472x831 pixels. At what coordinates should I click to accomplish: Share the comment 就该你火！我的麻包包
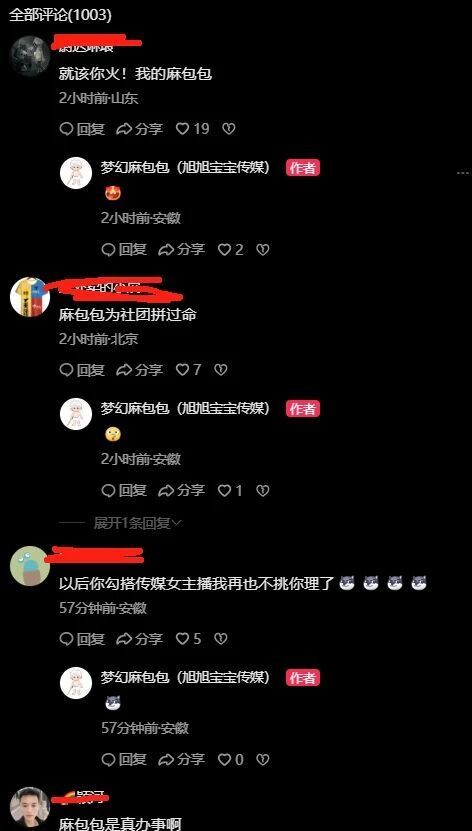click(139, 129)
